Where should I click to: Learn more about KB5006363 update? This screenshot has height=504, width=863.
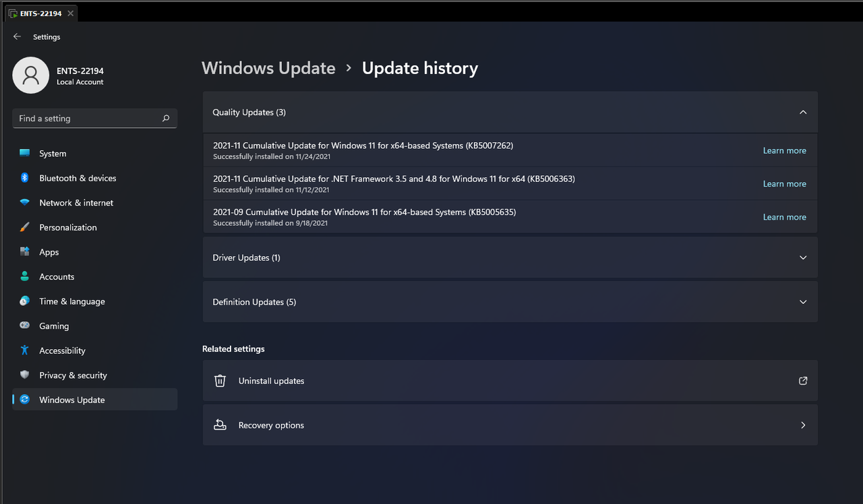click(x=784, y=184)
